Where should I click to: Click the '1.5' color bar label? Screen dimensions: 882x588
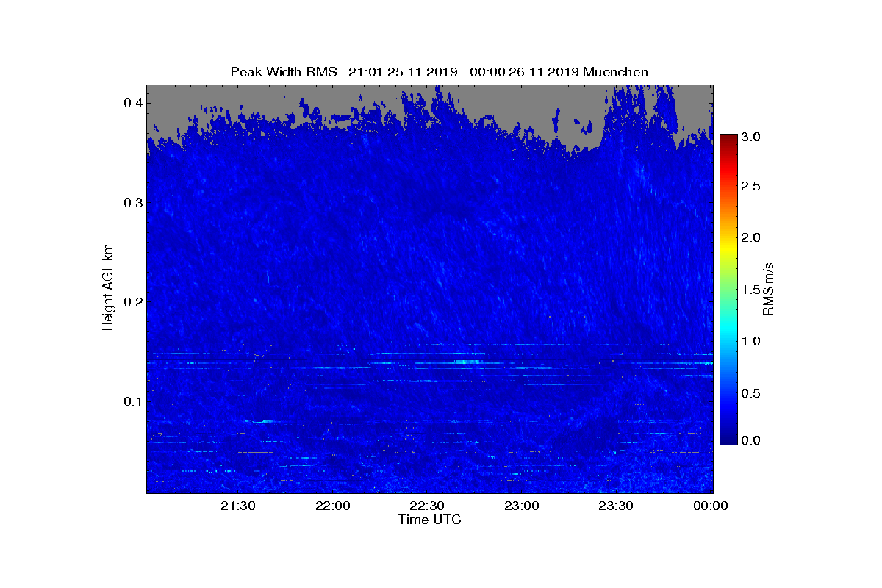[x=750, y=290]
